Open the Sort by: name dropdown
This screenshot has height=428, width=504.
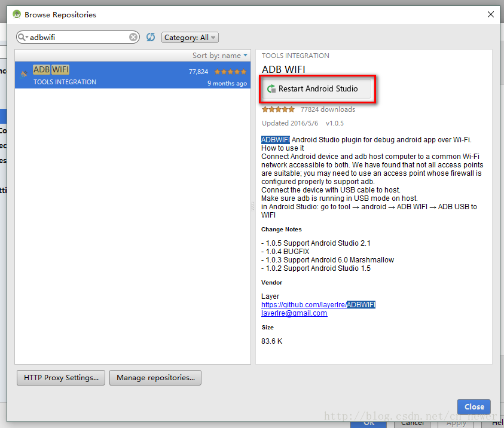tap(220, 55)
